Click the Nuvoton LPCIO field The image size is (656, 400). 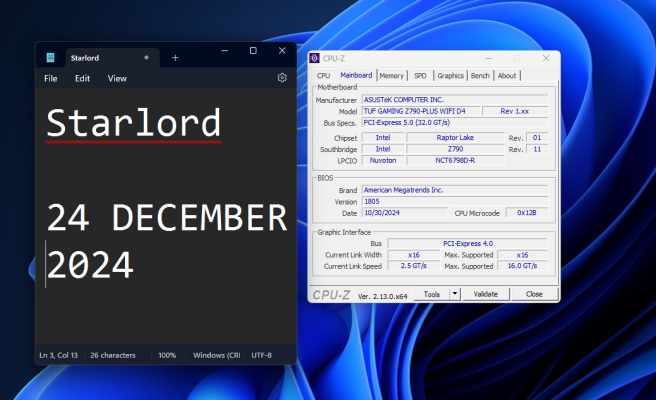383,160
